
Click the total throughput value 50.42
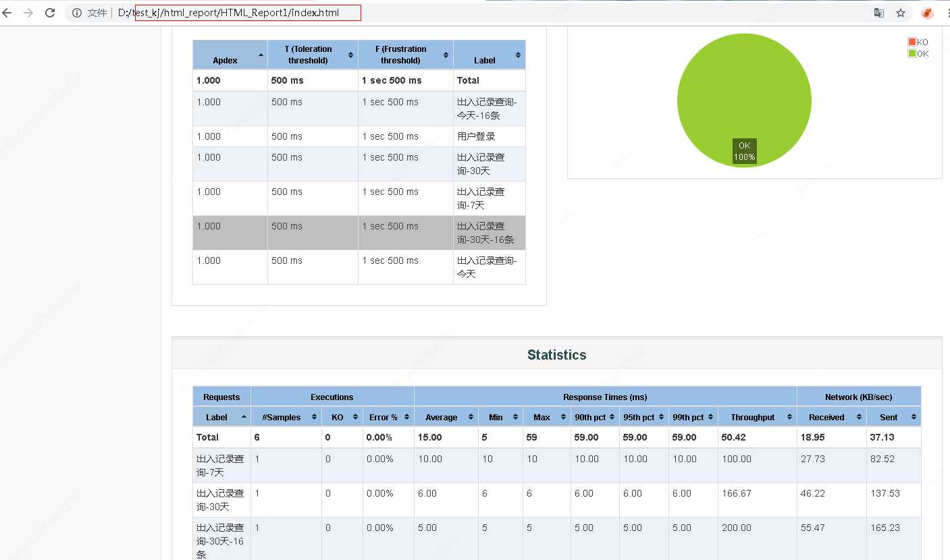[x=735, y=437]
